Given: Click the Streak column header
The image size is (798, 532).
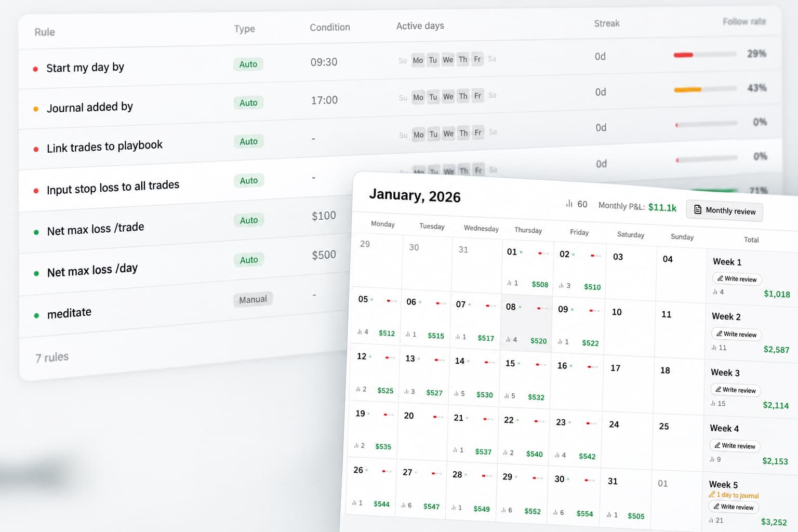Looking at the screenshot, I should (607, 23).
